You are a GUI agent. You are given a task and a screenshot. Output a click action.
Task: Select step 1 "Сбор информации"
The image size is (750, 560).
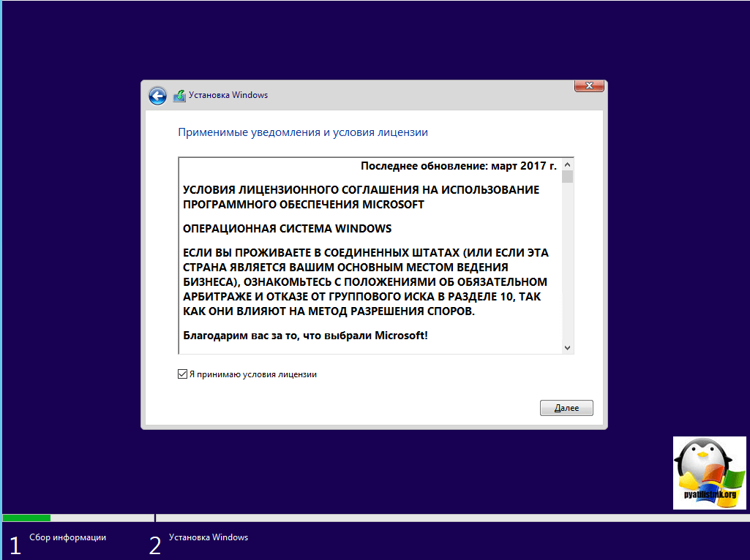point(67,537)
